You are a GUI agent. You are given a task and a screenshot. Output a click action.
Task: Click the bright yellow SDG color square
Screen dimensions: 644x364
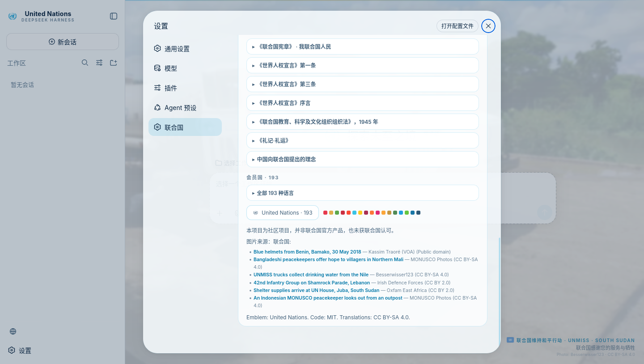click(360, 212)
